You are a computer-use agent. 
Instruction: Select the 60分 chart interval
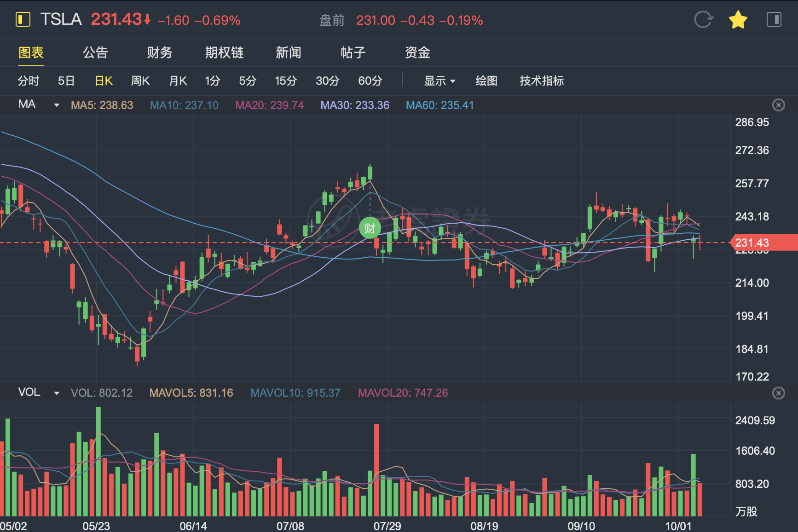tap(370, 81)
